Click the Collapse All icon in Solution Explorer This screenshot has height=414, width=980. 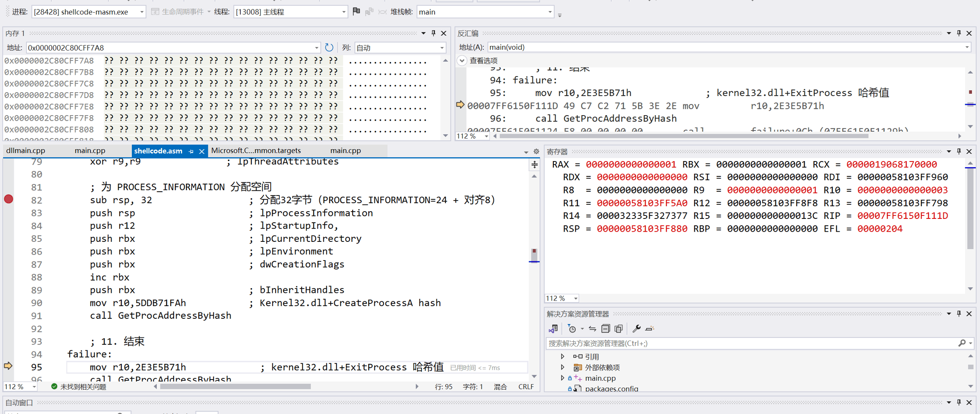pos(605,329)
